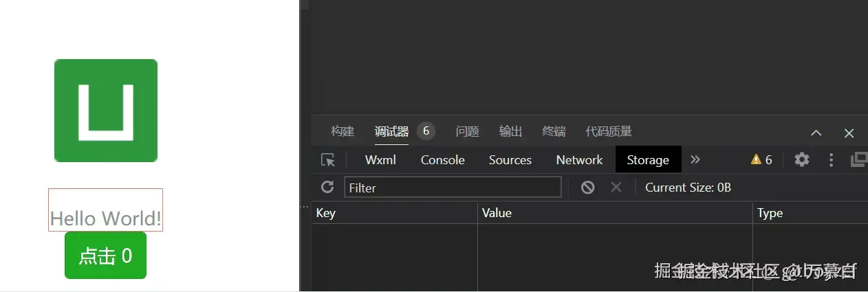This screenshot has width=868, height=292.
Task: Clear all storage with the block icon
Action: pyautogui.click(x=587, y=187)
